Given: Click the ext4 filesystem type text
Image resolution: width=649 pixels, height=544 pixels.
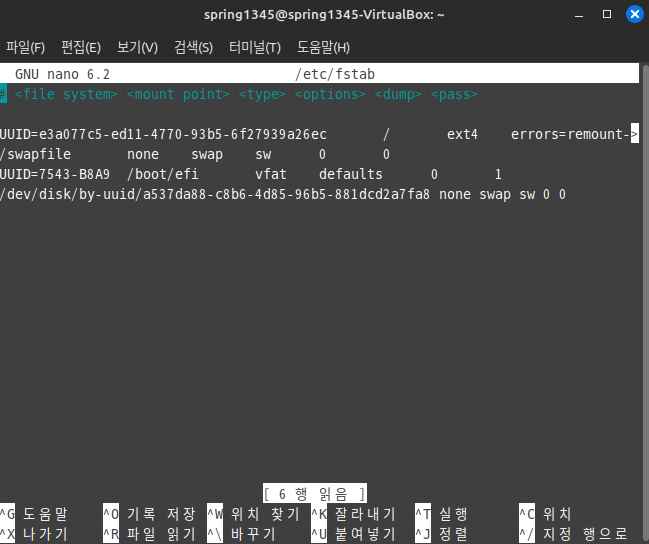Looking at the screenshot, I should click(x=462, y=134).
